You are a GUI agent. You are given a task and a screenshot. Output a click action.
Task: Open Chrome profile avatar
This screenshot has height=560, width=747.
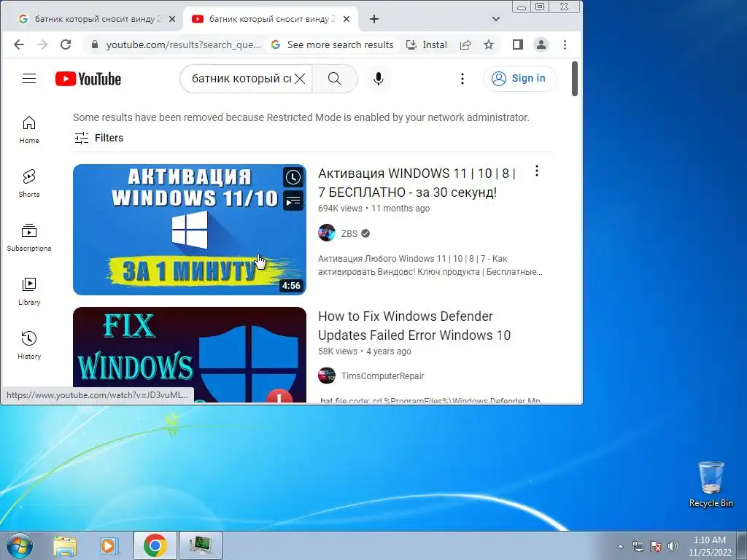[x=541, y=44]
